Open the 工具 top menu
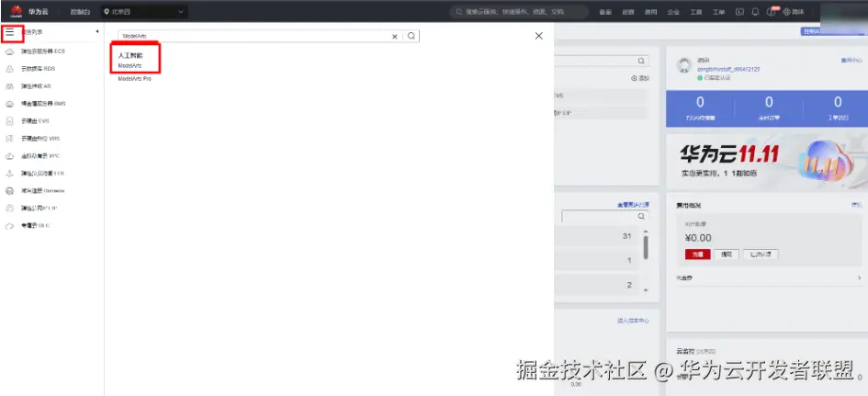This screenshot has height=396, width=868. click(696, 12)
